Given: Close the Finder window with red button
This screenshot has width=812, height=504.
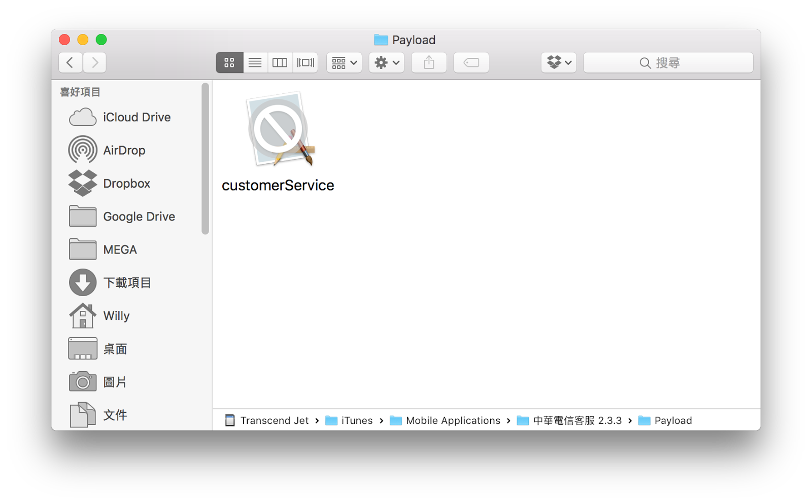Looking at the screenshot, I should click(x=64, y=40).
